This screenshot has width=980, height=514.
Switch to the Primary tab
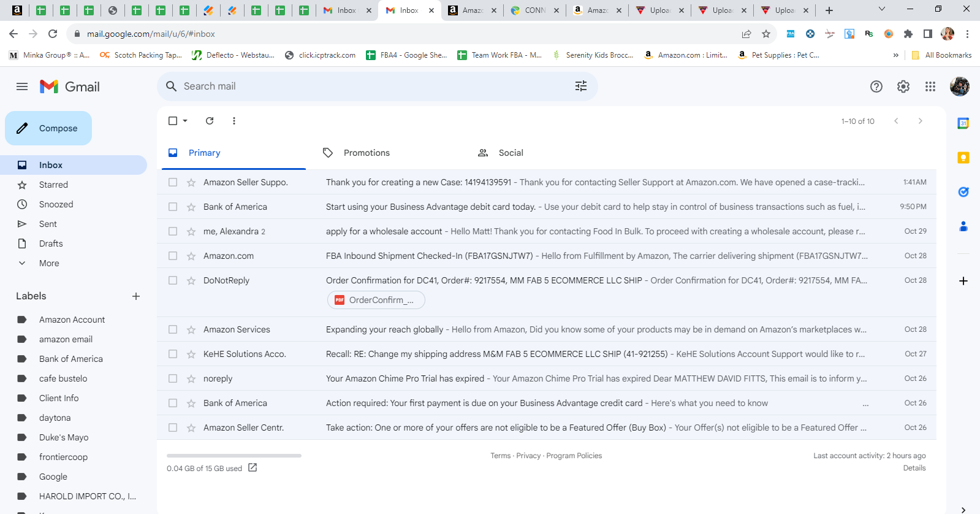[x=234, y=153]
